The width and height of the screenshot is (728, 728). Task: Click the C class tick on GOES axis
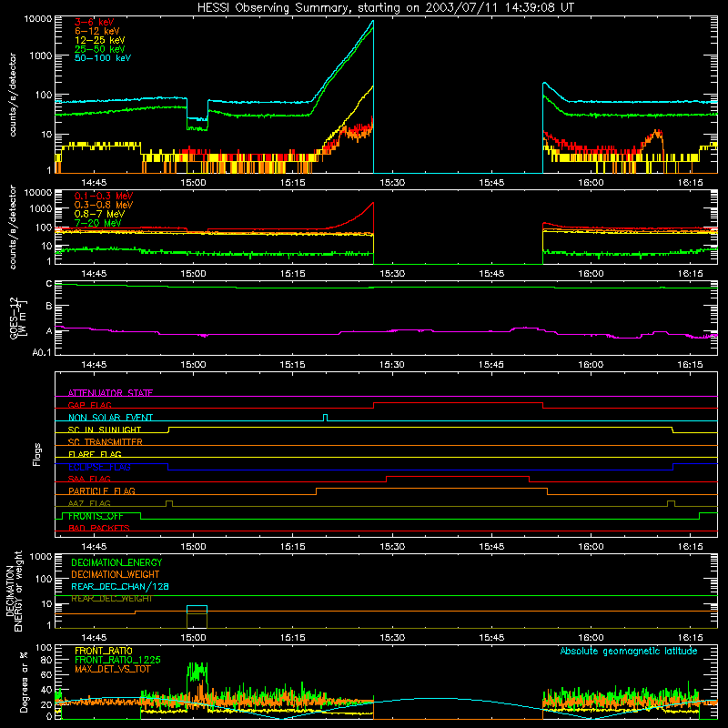tap(49, 284)
